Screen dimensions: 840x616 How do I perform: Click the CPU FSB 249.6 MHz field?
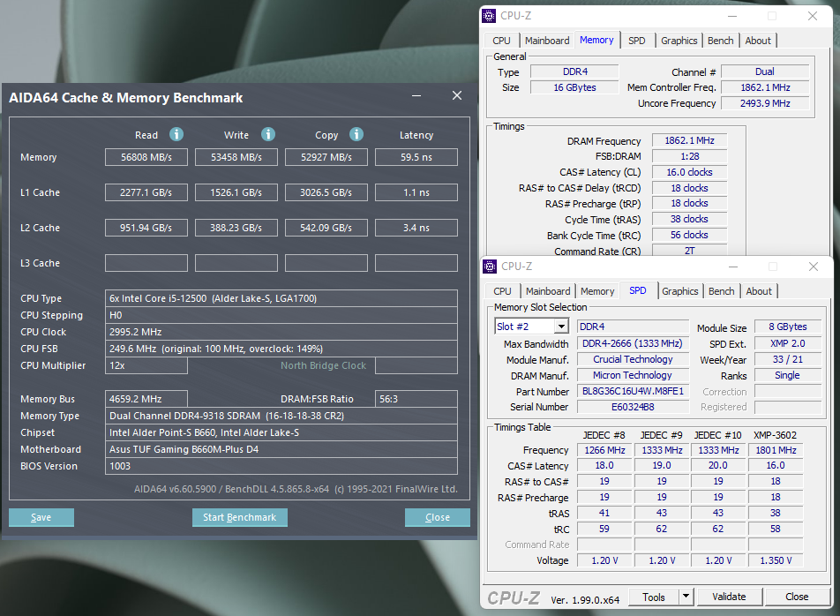pos(281,349)
